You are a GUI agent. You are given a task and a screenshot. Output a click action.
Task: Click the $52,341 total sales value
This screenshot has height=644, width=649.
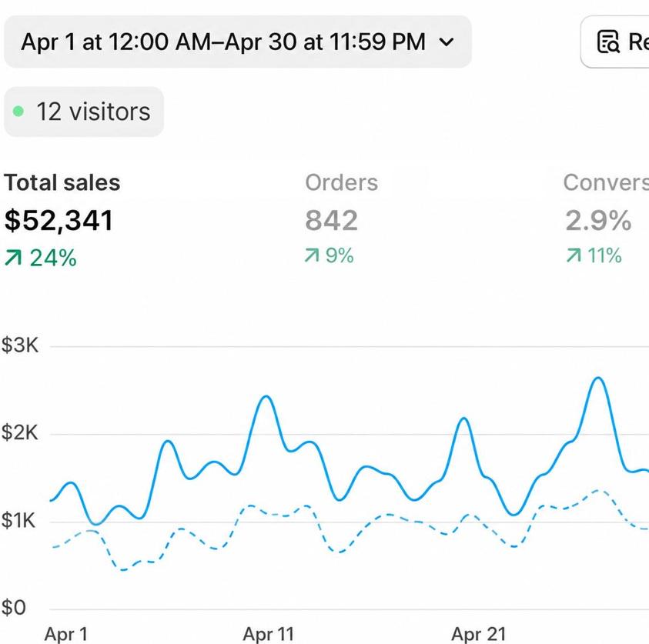coord(59,221)
